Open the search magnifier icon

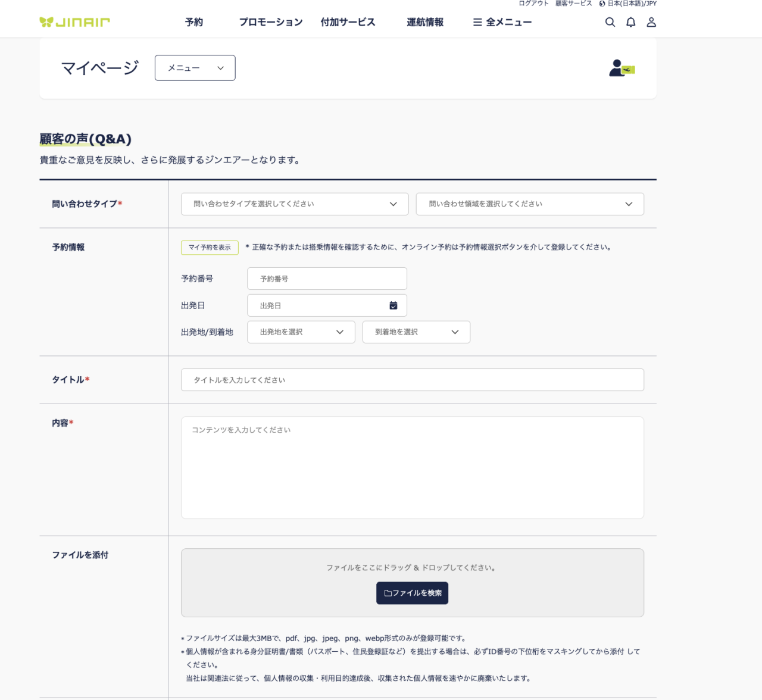point(610,22)
